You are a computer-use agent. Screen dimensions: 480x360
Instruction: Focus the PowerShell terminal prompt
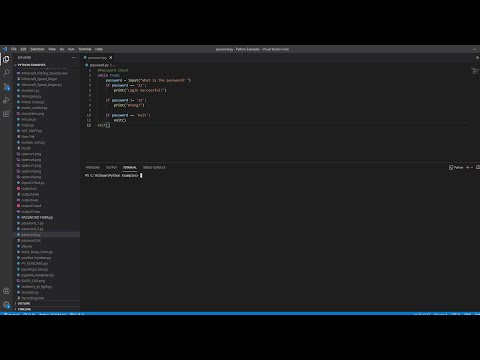pyautogui.click(x=112, y=175)
